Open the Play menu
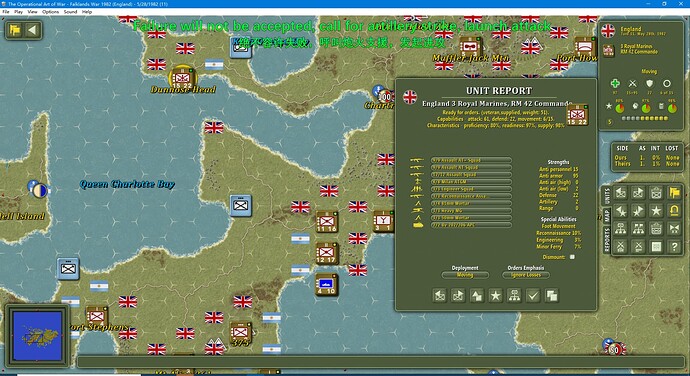 pyautogui.click(x=18, y=12)
